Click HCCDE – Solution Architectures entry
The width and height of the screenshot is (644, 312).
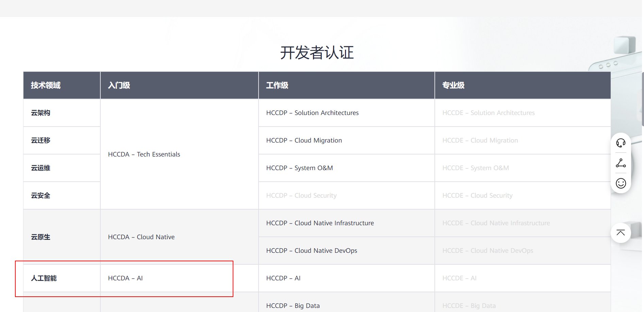(x=488, y=113)
